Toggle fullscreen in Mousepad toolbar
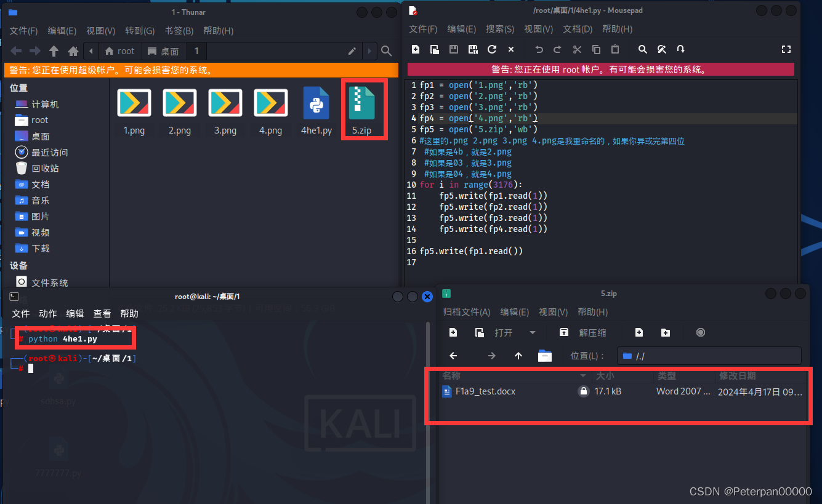The height and width of the screenshot is (504, 822). 786,49
